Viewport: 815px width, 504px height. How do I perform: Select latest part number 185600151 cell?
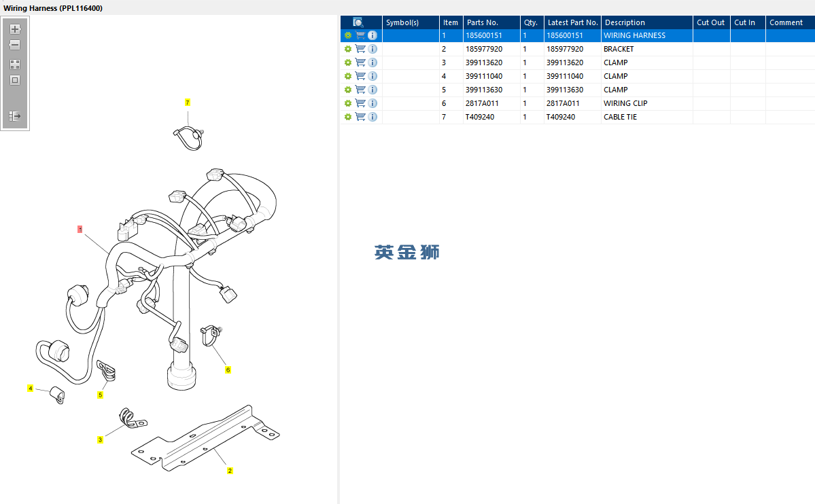[573, 35]
